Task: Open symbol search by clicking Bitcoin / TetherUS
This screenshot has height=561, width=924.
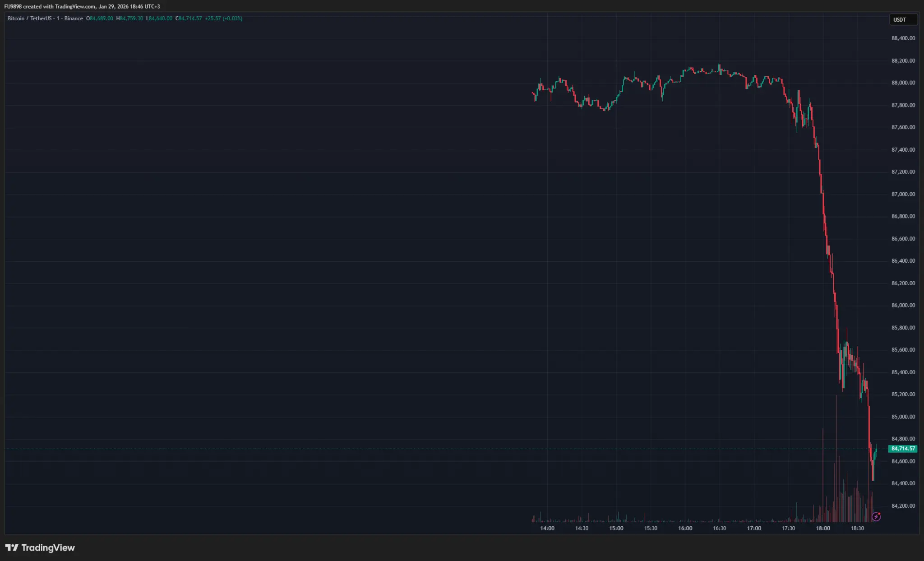Action: (x=30, y=19)
